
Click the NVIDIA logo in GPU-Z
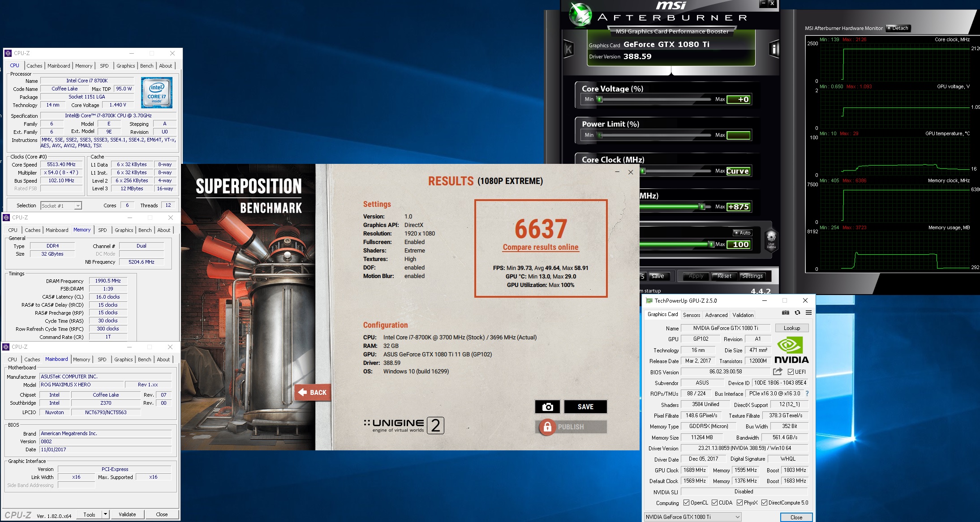click(x=791, y=350)
